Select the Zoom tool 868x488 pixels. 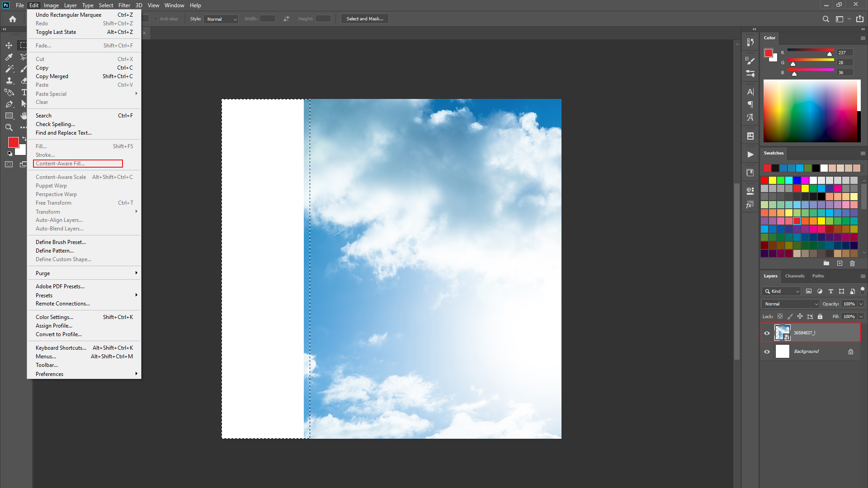click(9, 127)
